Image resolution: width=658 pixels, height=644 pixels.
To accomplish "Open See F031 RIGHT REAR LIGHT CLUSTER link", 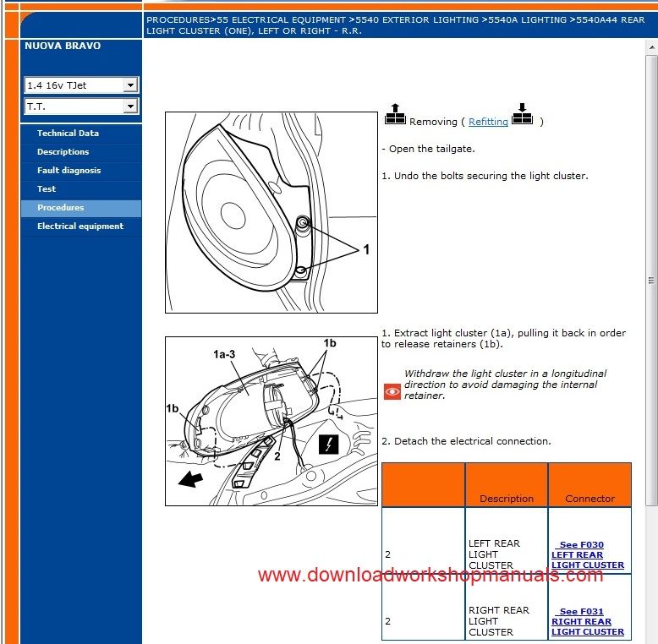I will coord(588,621).
